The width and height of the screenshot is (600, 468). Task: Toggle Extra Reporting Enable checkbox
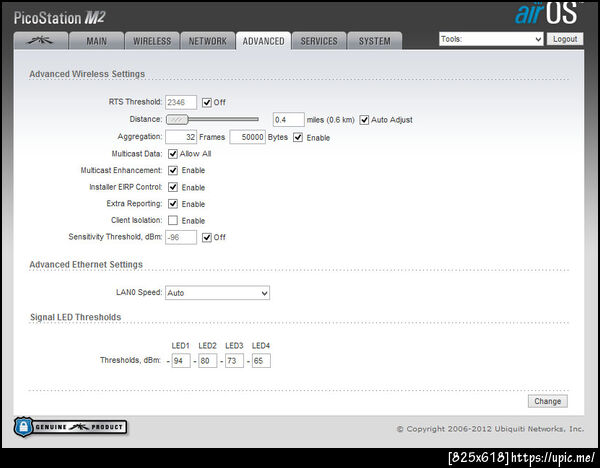click(173, 204)
